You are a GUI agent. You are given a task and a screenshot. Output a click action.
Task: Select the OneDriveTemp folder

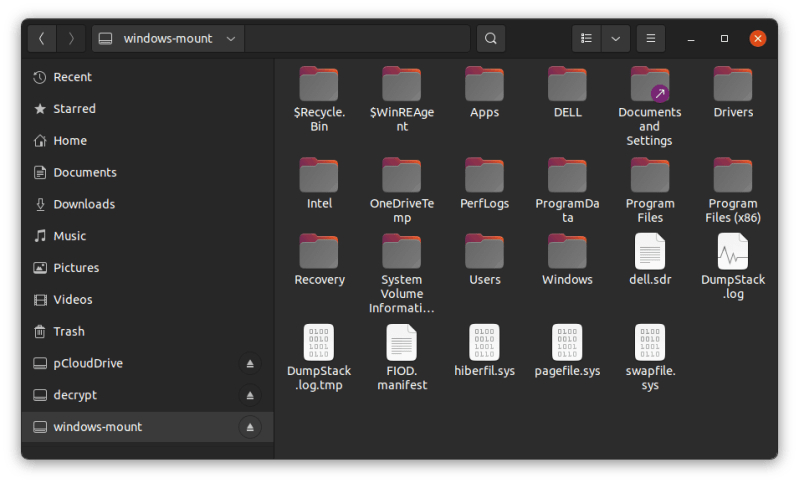[402, 191]
